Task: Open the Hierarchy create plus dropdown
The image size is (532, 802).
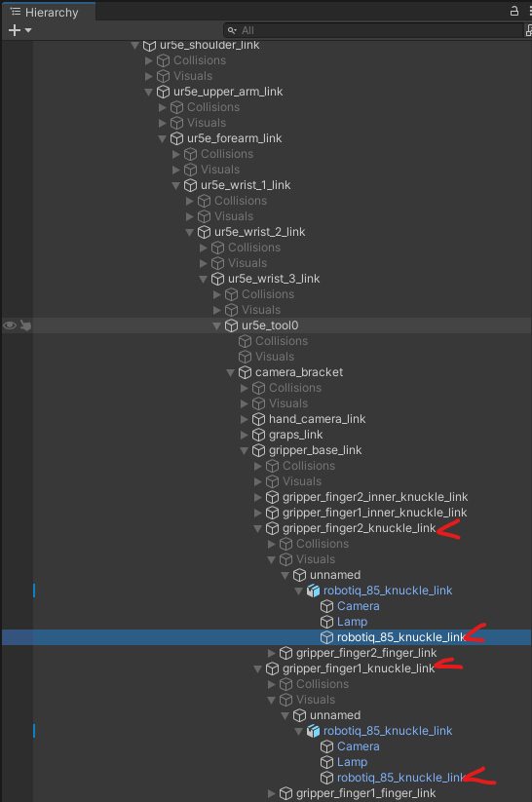Action: 19,30
